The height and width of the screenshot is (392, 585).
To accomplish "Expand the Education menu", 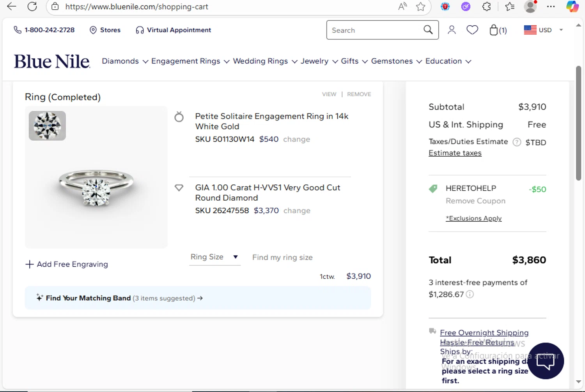I will (x=448, y=61).
